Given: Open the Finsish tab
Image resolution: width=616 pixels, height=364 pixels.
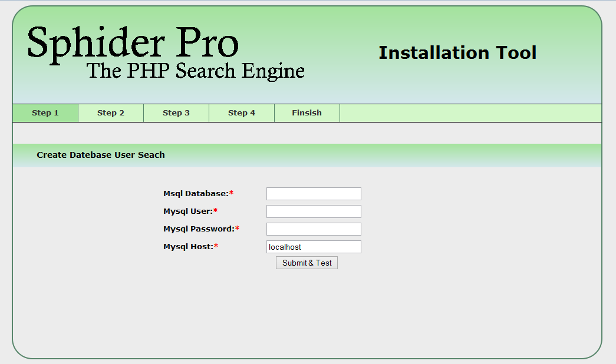Looking at the screenshot, I should (307, 113).
